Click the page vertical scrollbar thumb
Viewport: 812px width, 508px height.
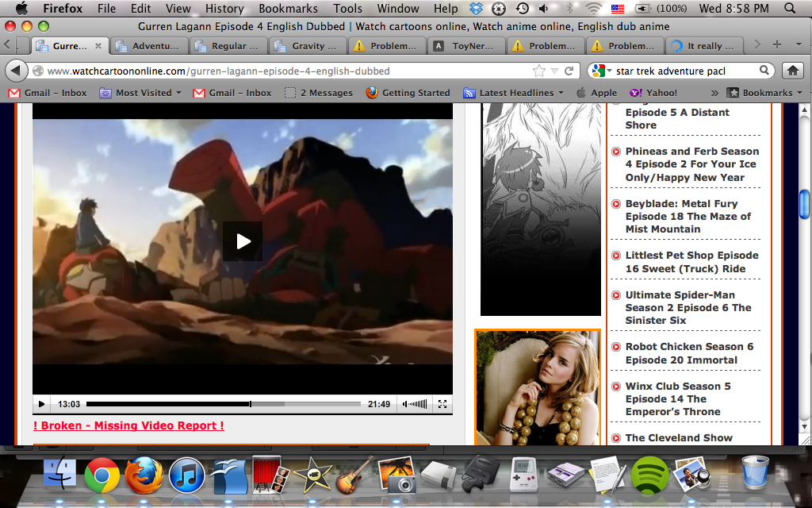[804, 204]
